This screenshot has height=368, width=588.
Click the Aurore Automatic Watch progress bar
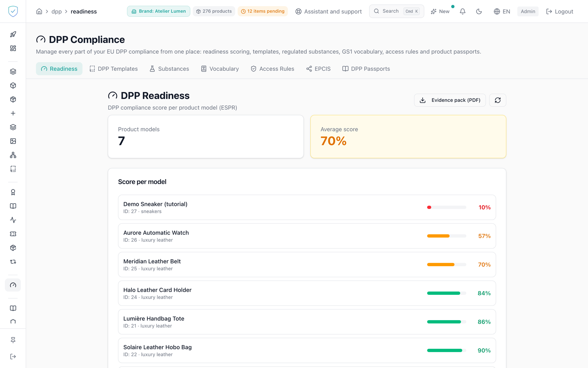tap(447, 236)
